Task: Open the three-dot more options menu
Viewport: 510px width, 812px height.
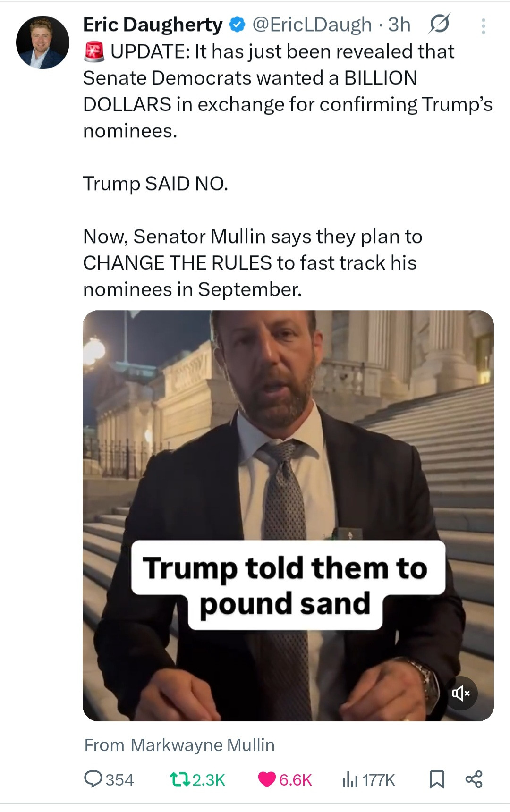Action: pos(483,26)
